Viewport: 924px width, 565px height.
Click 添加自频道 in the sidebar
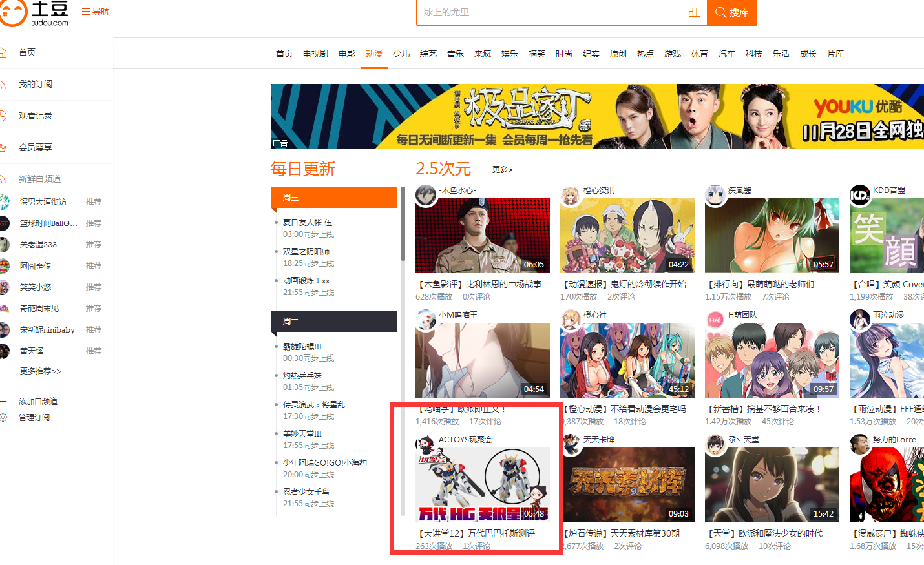click(x=38, y=402)
